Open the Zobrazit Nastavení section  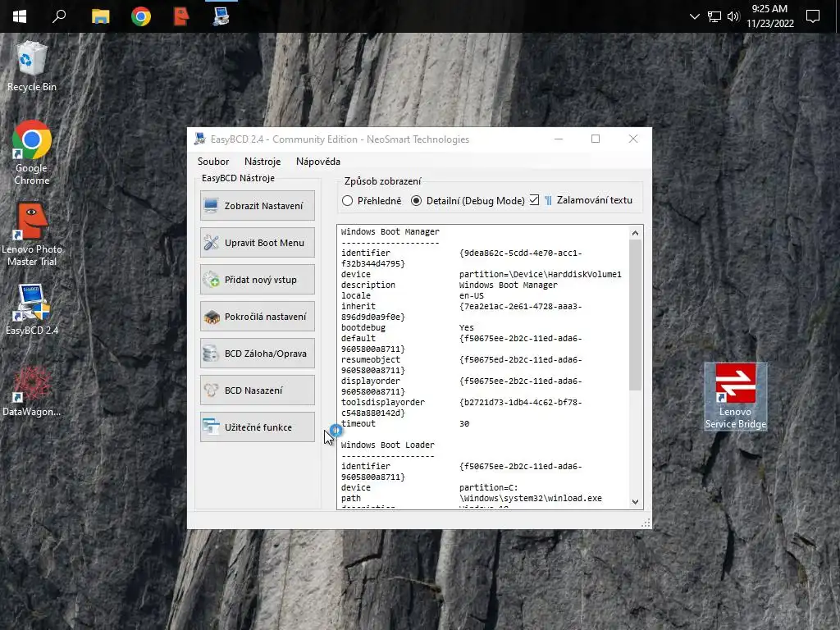pyautogui.click(x=257, y=206)
